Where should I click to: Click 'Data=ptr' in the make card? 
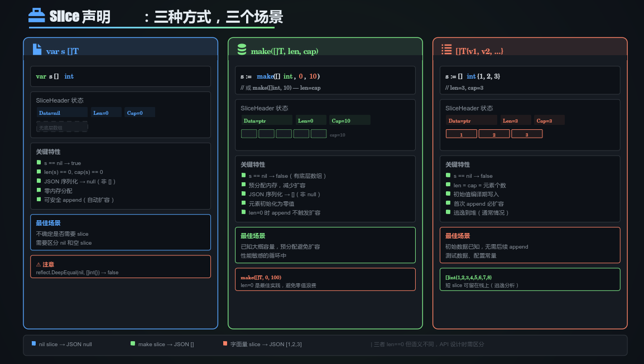(x=267, y=120)
